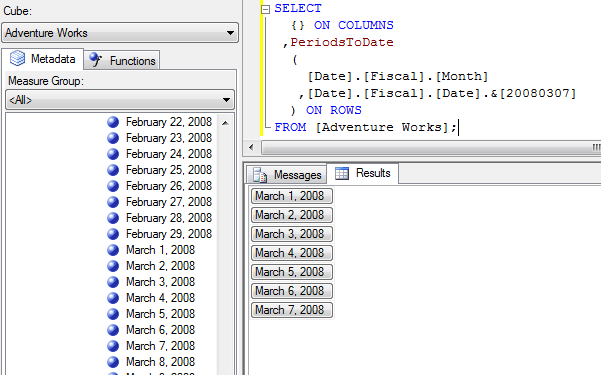Switch to the Functions tab

point(122,61)
